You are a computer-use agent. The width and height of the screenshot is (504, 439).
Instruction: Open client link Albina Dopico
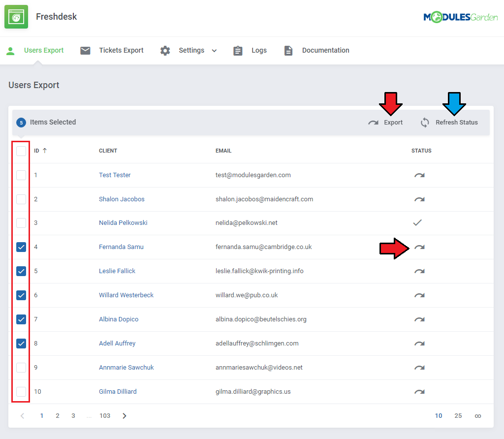click(119, 319)
